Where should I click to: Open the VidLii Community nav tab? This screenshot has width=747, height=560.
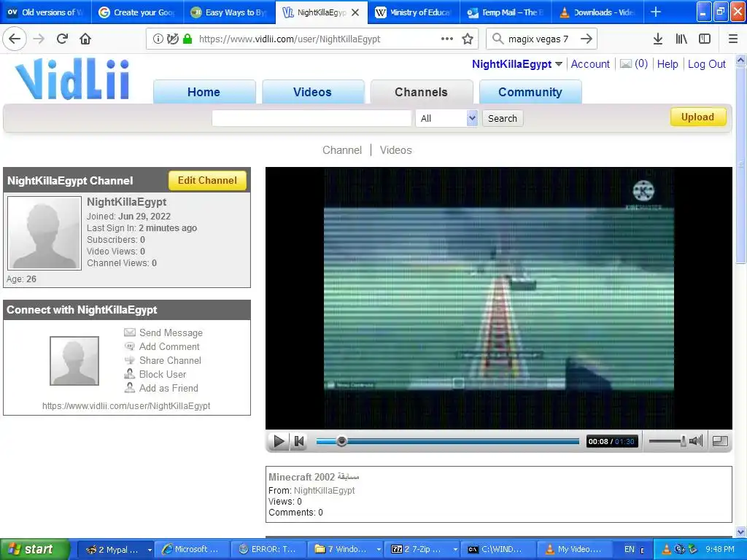(530, 92)
